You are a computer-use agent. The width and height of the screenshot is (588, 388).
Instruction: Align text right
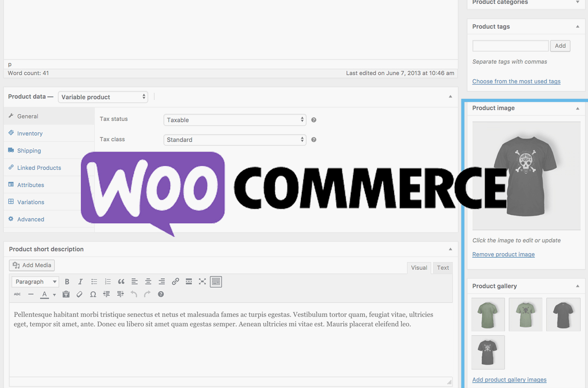(162, 281)
